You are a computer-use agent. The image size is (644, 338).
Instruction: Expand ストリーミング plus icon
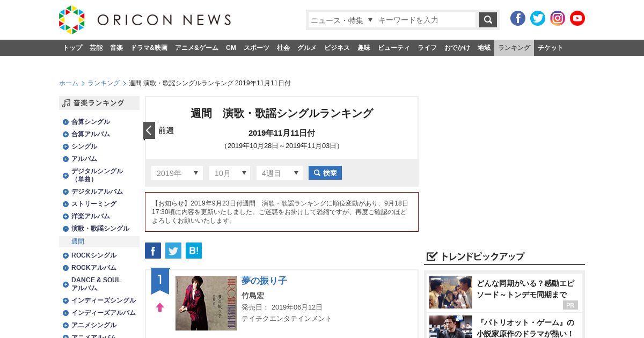(x=65, y=204)
